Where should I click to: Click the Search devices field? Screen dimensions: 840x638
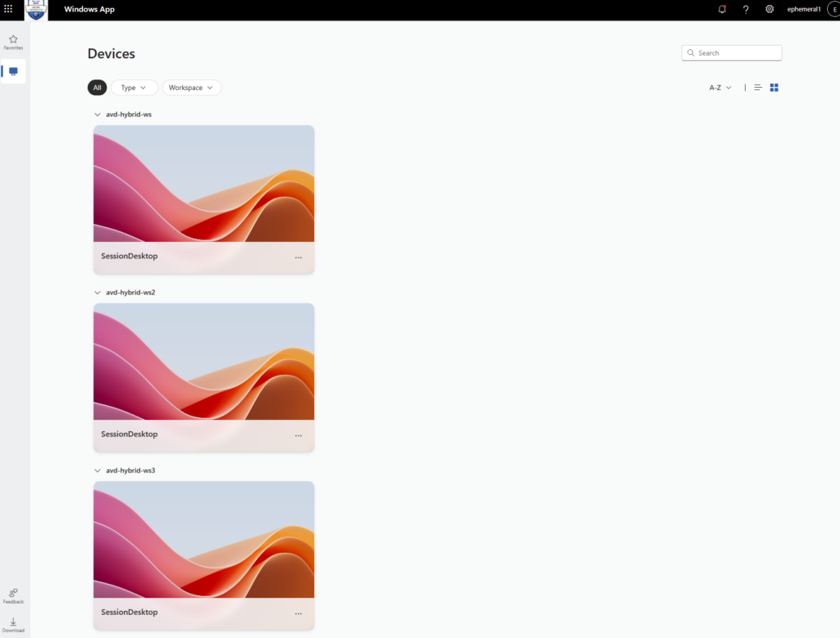(731, 53)
